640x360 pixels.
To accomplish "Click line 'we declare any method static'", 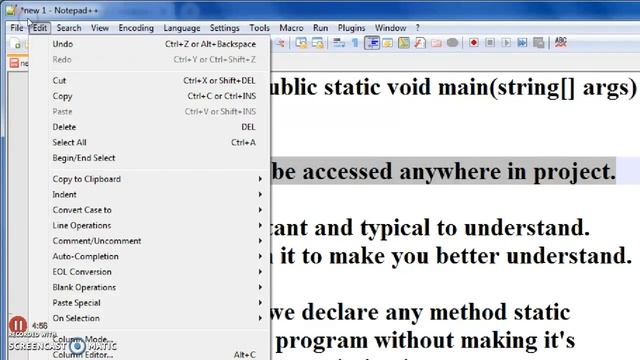I will 420,312.
